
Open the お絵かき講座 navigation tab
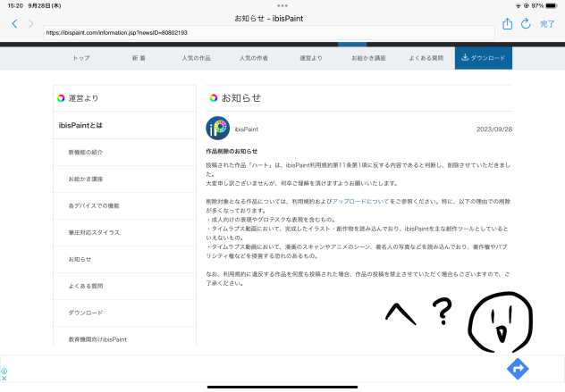coord(368,58)
